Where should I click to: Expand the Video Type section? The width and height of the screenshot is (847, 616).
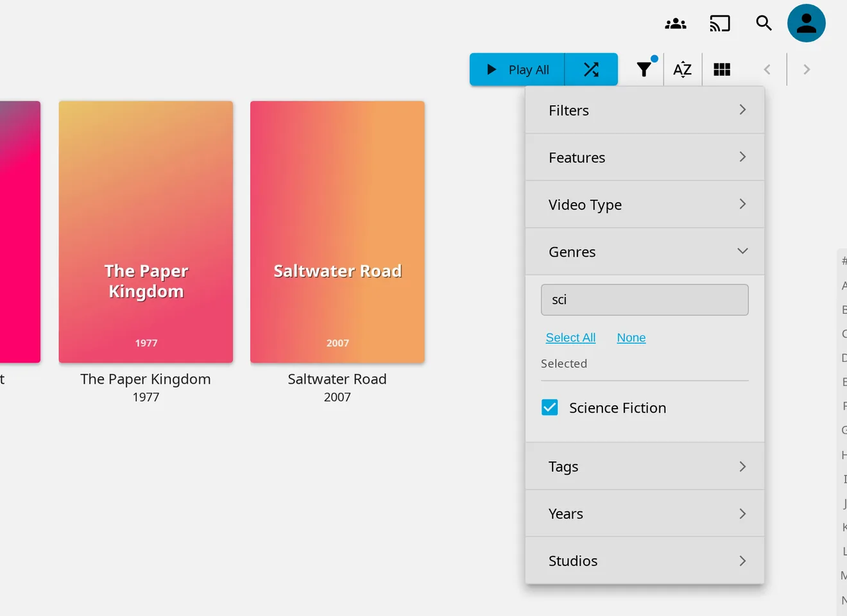click(x=645, y=205)
